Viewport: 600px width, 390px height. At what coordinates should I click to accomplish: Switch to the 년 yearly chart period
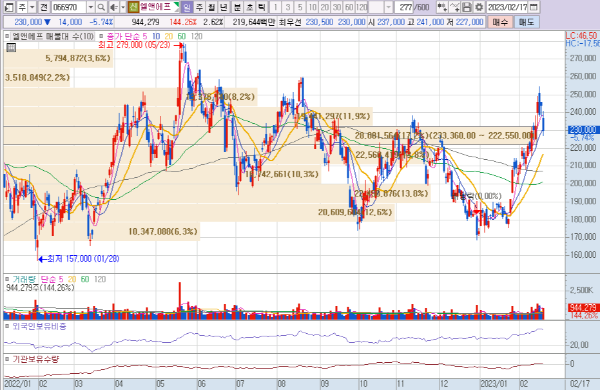[x=224, y=7]
